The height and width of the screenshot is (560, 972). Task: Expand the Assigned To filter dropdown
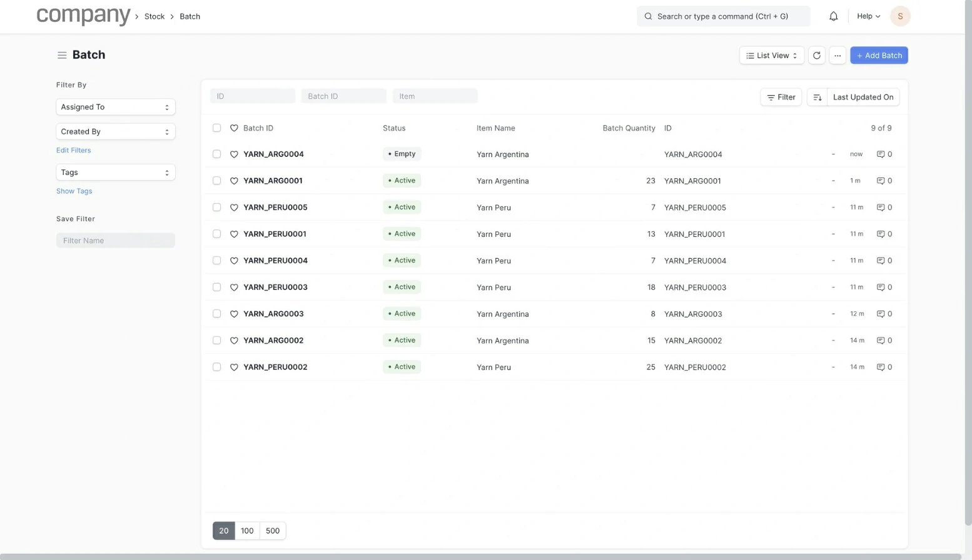click(x=116, y=107)
